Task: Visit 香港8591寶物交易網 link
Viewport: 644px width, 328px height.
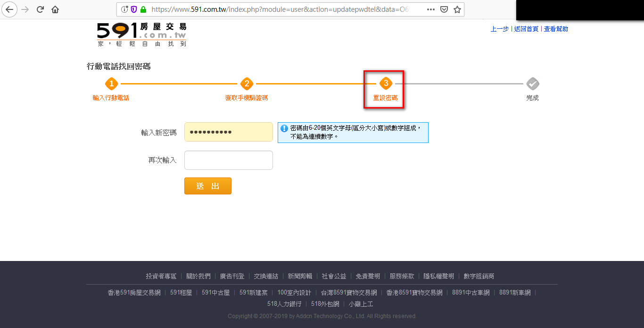Action: 414,293
